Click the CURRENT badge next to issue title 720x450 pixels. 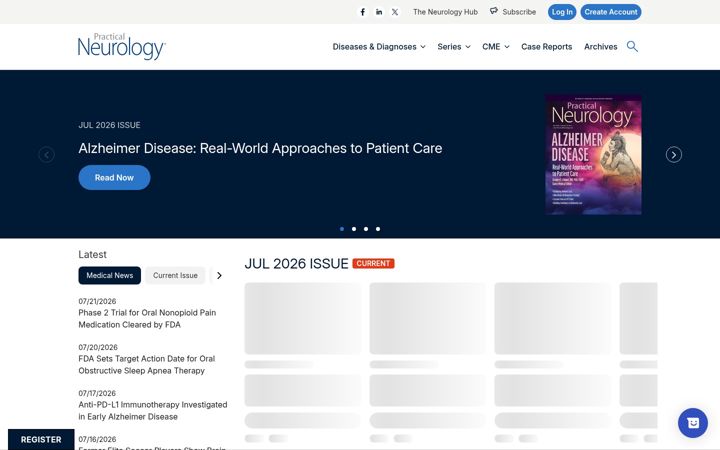pyautogui.click(x=373, y=264)
